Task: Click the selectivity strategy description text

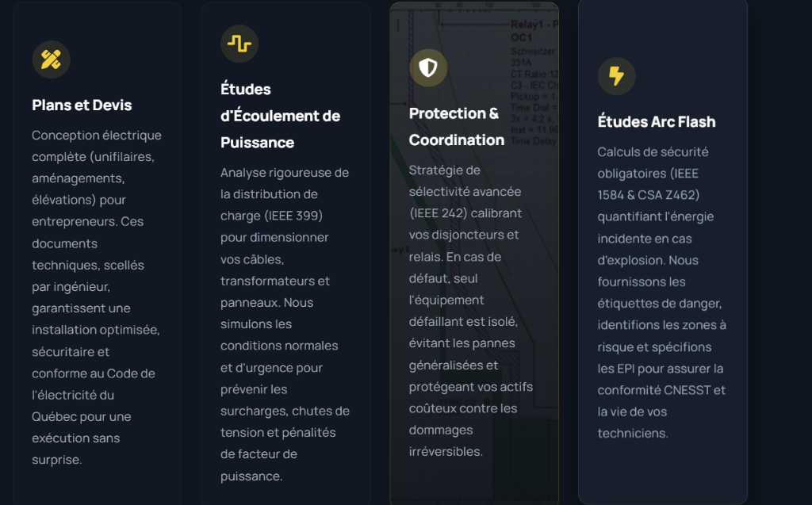Action: 471,311
